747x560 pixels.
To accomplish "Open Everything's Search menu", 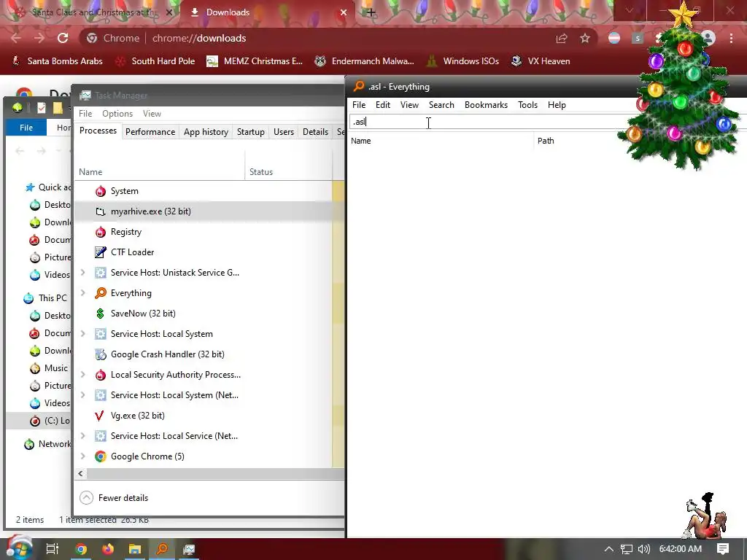I will click(441, 105).
